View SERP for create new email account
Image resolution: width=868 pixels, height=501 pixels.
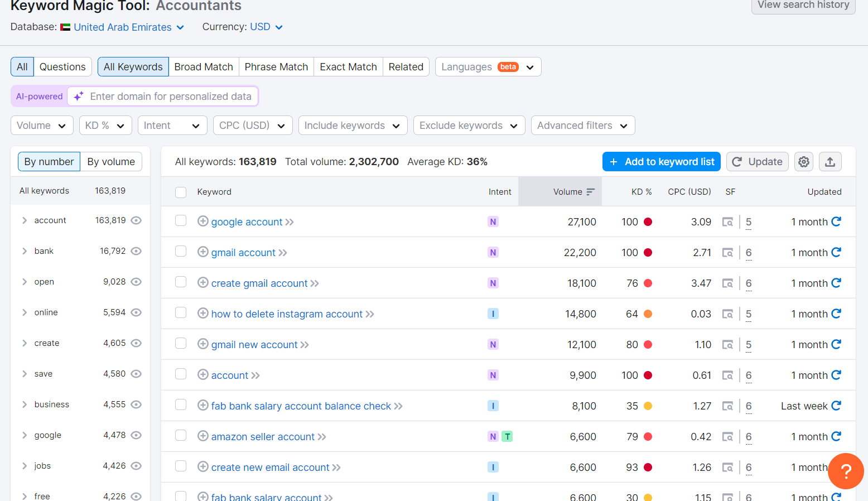(727, 468)
